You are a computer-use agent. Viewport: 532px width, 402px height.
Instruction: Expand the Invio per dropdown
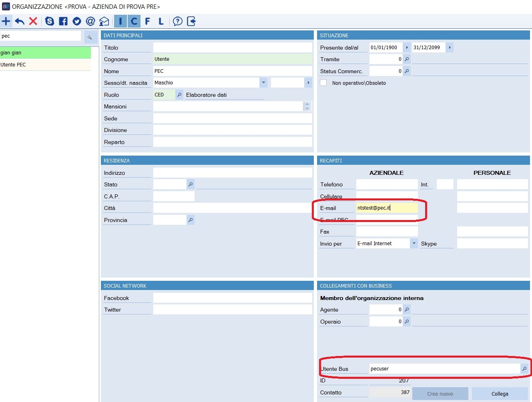coord(414,244)
